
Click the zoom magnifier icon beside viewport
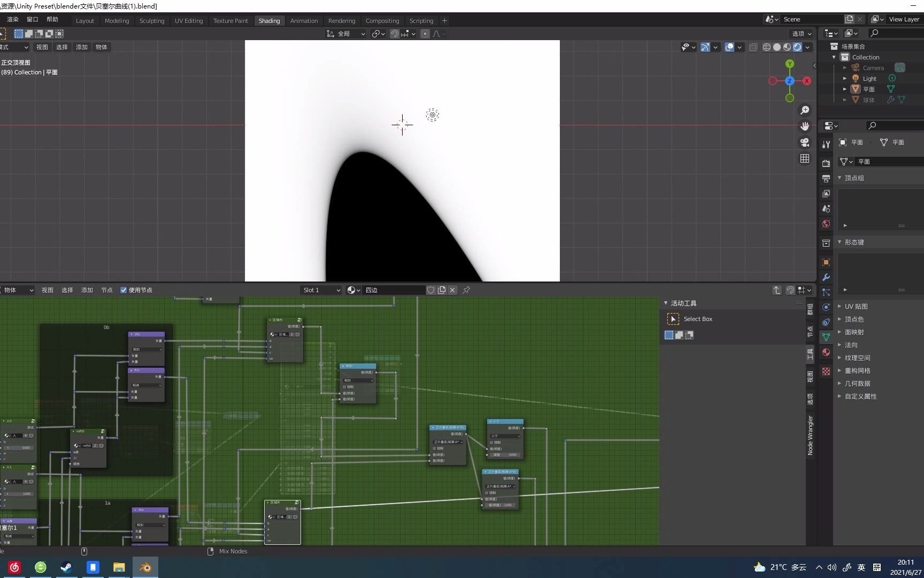(805, 110)
